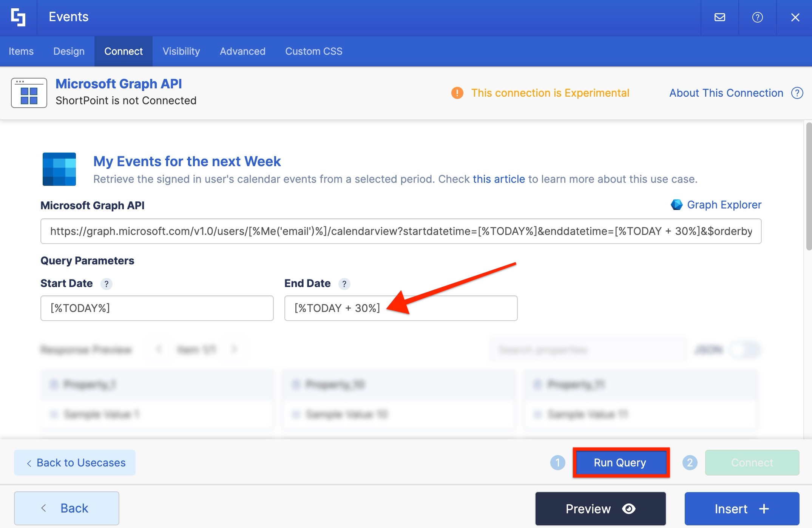Click the help question mark icon in header
Viewport: 812px width, 528px height.
tap(757, 17)
